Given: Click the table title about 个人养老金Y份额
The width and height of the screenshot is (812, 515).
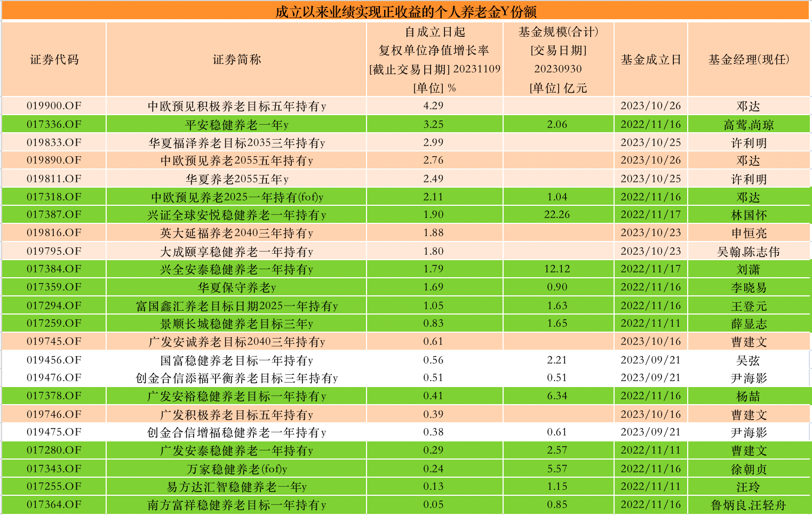Looking at the screenshot, I should (406, 12).
